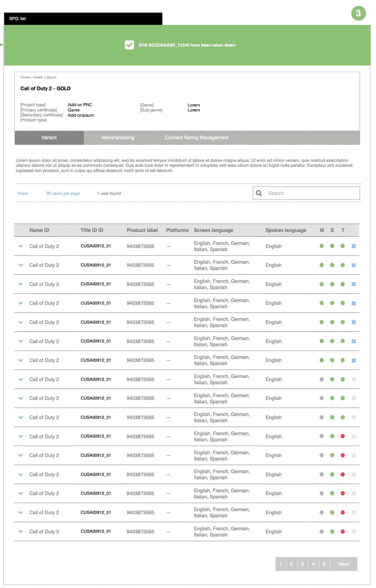Expand the second Call of Duty 2 row chevron
The image size is (376, 588).
[21, 265]
